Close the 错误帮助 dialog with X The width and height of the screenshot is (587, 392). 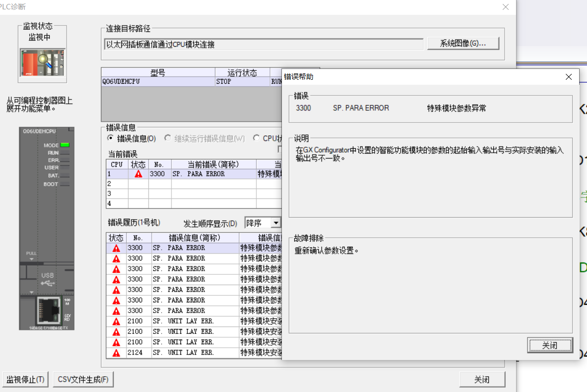[569, 77]
